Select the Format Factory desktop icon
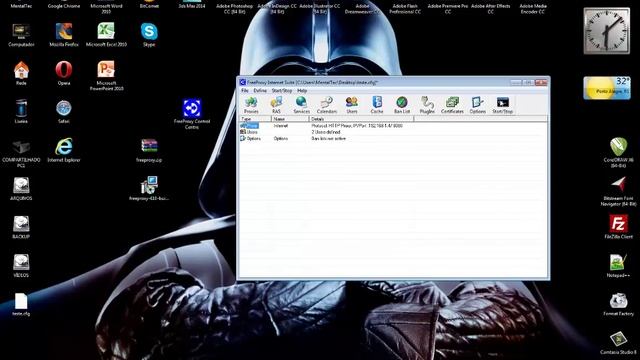The height and width of the screenshot is (360, 640). 618,304
